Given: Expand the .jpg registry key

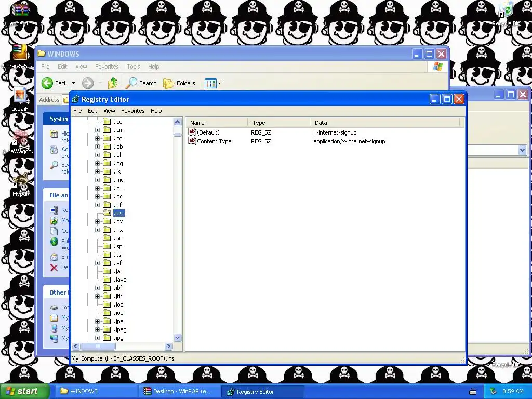Looking at the screenshot, I should coord(97,338).
